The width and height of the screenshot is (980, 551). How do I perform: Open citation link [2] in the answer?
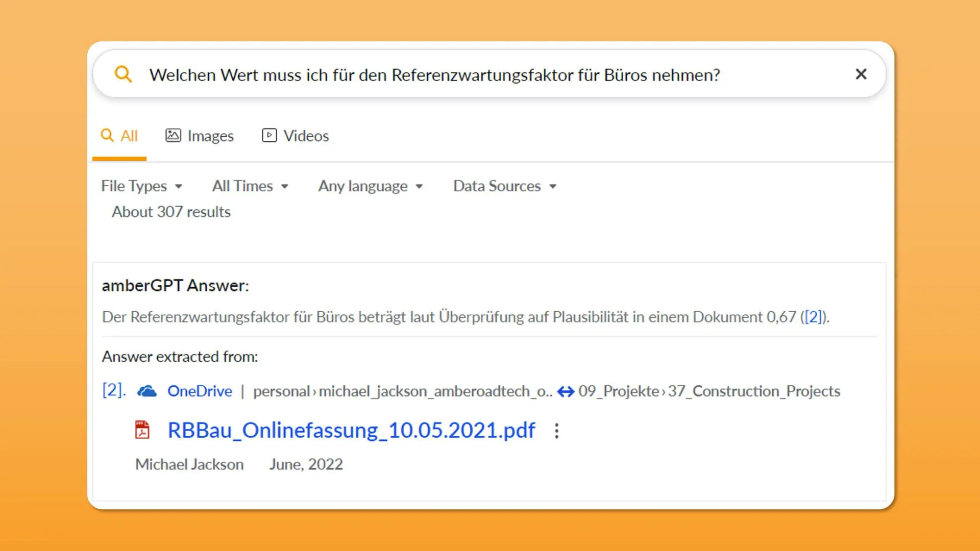click(x=813, y=317)
